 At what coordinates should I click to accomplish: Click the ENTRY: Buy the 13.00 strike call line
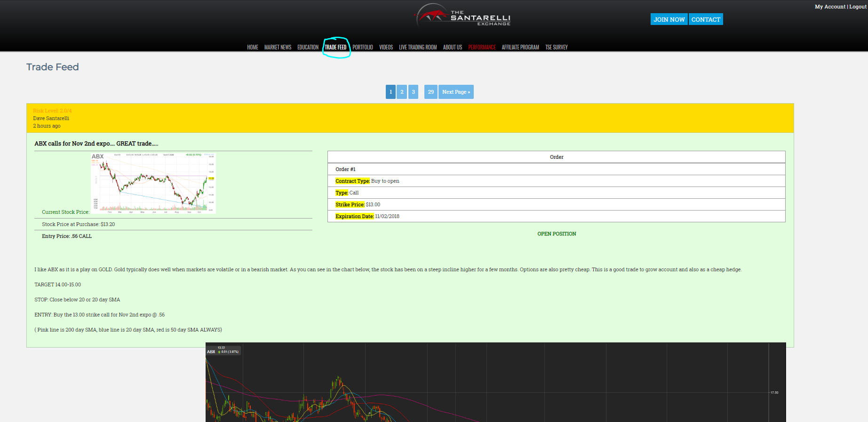click(100, 315)
